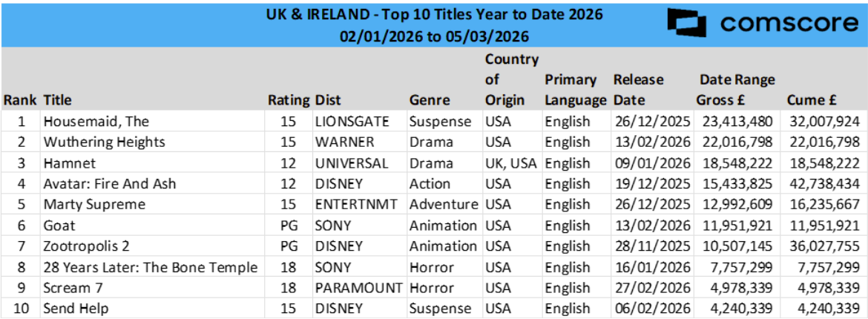Viewport: 868px width, 319px height.
Task: Select the PARAMOUNT distributor cell
Action: pos(359,288)
